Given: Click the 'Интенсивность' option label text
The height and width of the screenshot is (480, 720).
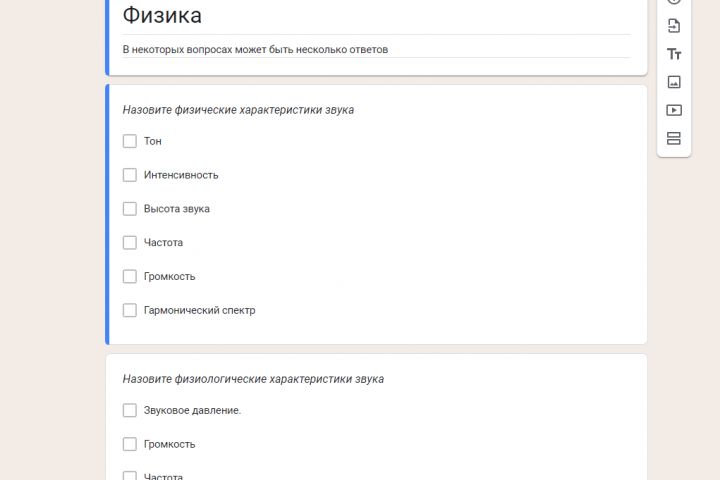Looking at the screenshot, I should tap(181, 175).
